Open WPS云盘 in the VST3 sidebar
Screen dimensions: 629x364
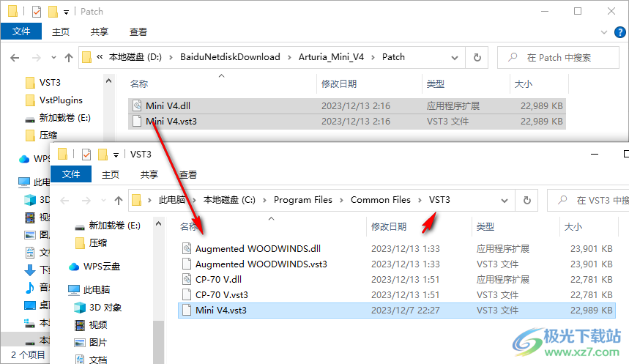(101, 266)
